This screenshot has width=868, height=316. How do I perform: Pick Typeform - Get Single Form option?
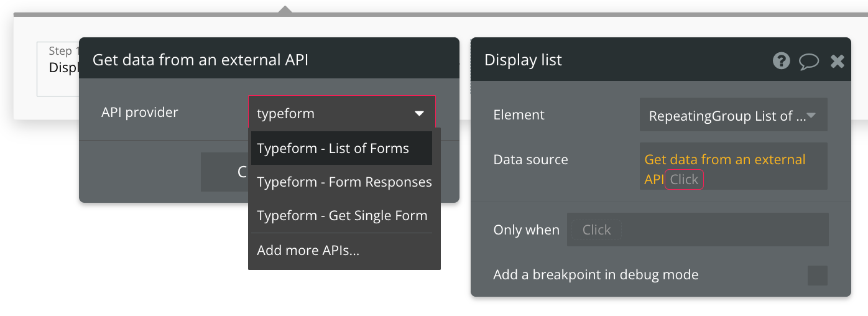342,215
